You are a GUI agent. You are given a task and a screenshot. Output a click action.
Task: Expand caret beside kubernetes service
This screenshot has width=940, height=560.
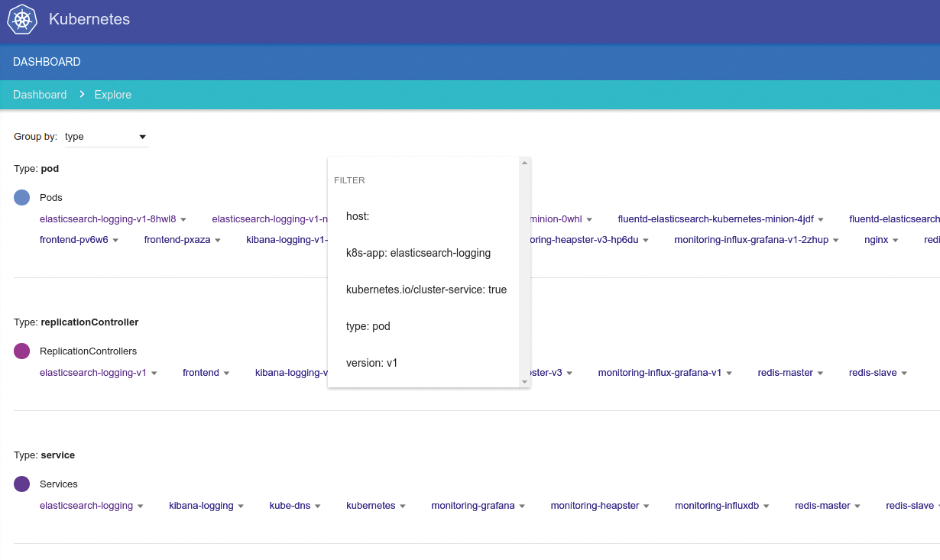(403, 507)
